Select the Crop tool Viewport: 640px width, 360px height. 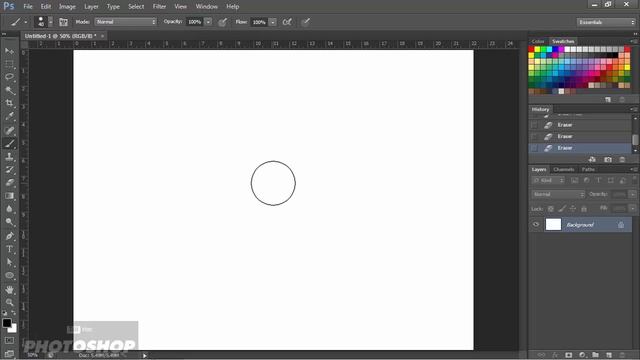[x=9, y=103]
